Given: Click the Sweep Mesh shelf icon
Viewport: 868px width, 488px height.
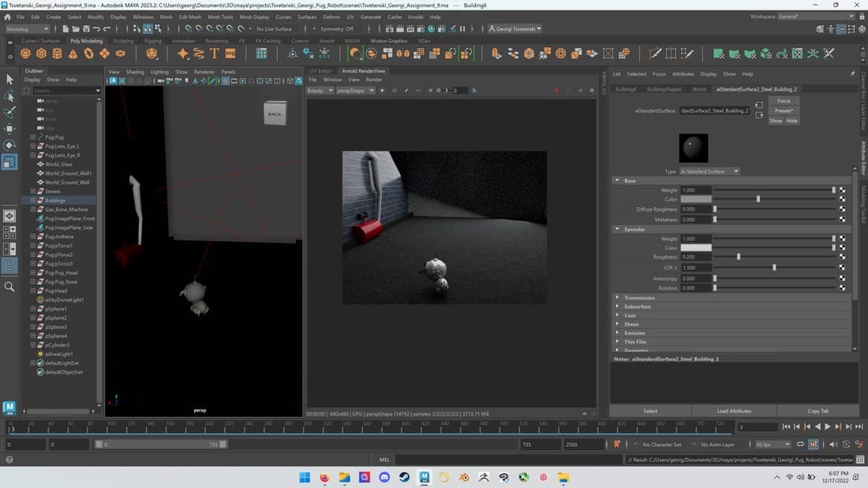Looking at the screenshot, I should pyautogui.click(x=198, y=54).
